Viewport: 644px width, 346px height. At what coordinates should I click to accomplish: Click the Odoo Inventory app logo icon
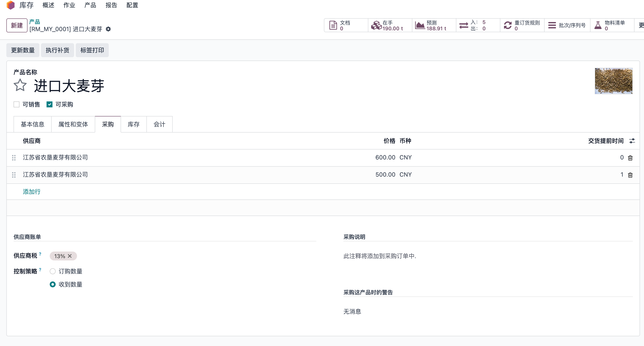[x=11, y=5]
